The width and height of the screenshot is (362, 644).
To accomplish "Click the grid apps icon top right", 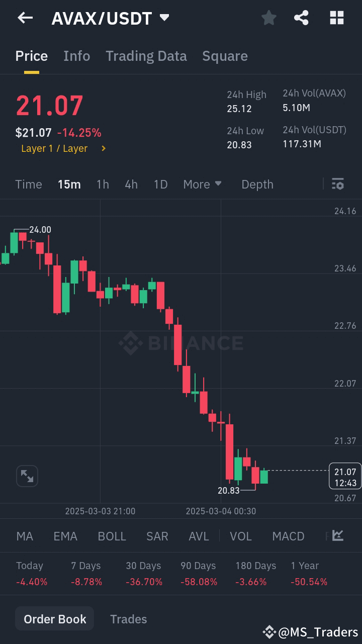I will (336, 18).
